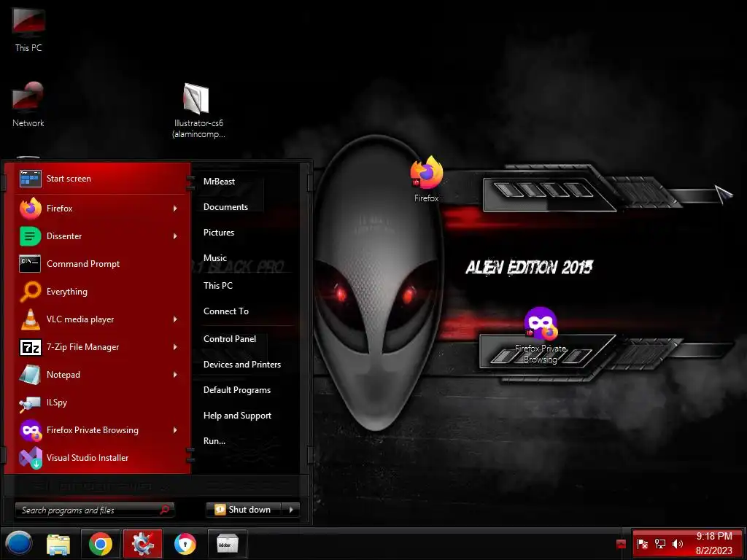Open Help and Support
The height and width of the screenshot is (560, 747).
237,416
